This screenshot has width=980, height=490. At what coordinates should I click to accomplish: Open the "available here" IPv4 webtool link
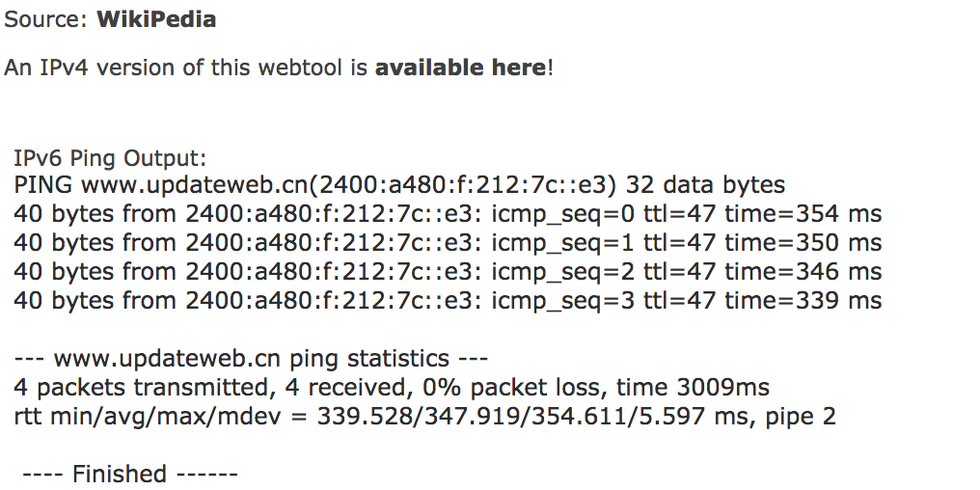(460, 68)
